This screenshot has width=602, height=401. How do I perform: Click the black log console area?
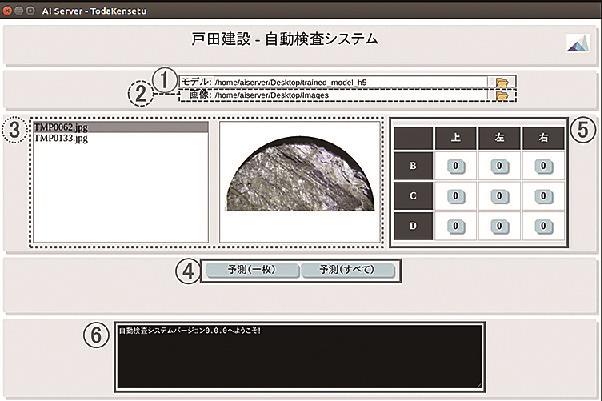pyautogui.click(x=299, y=357)
